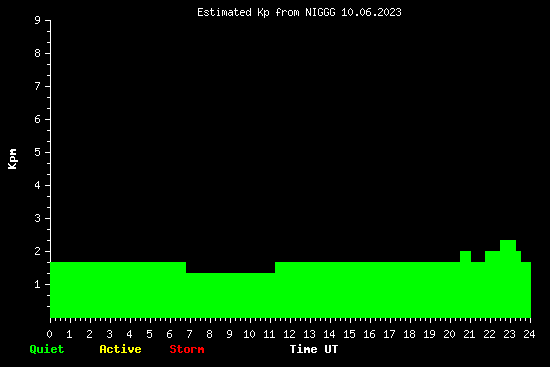
Task: Click hour 18 on the time axis
Action: [x=409, y=334]
